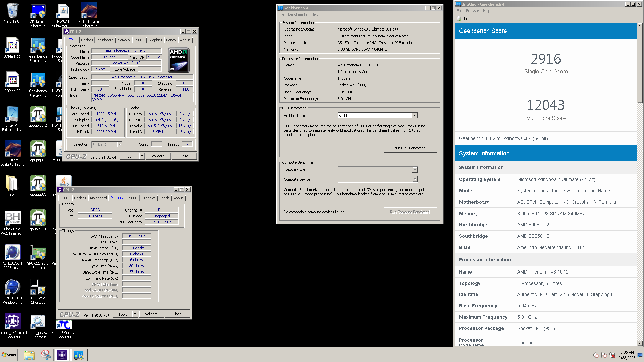The image size is (644, 362).
Task: Select the cpuz_x64.exe shortcut icon
Action: 12,326
